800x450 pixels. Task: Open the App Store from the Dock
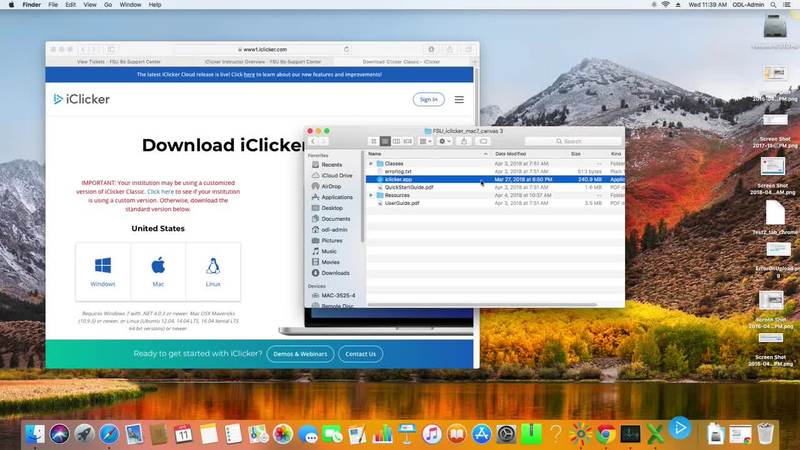pyautogui.click(x=481, y=434)
